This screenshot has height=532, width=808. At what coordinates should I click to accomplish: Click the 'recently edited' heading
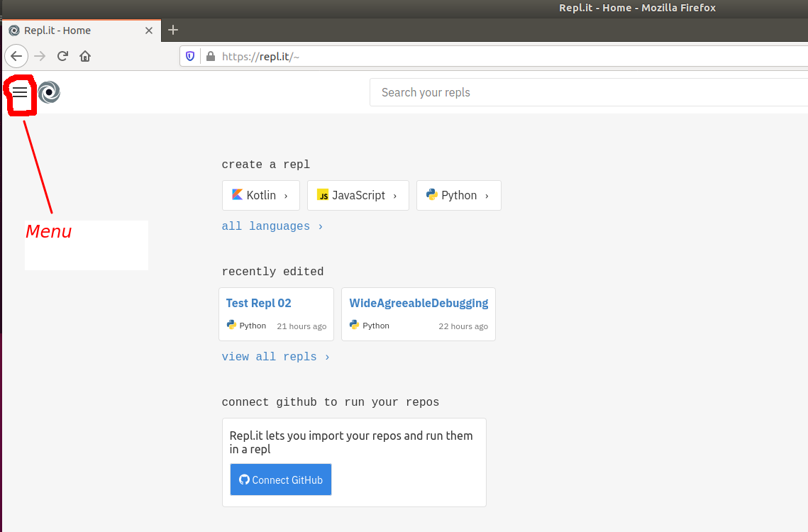point(272,272)
